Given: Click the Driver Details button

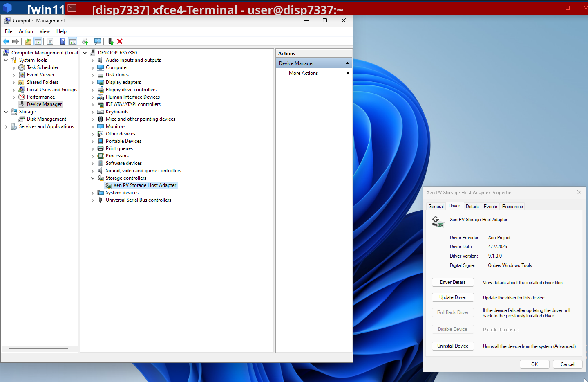Looking at the screenshot, I should click(453, 282).
